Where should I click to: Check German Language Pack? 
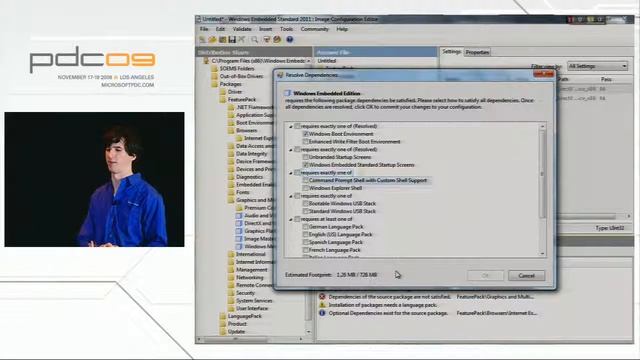point(305,227)
